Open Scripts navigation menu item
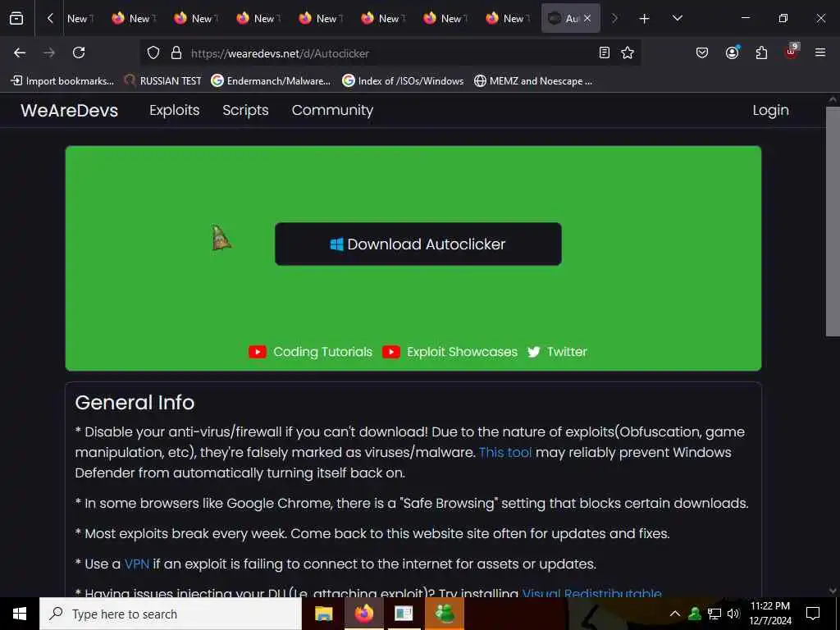Image resolution: width=840 pixels, height=630 pixels. coord(245,111)
